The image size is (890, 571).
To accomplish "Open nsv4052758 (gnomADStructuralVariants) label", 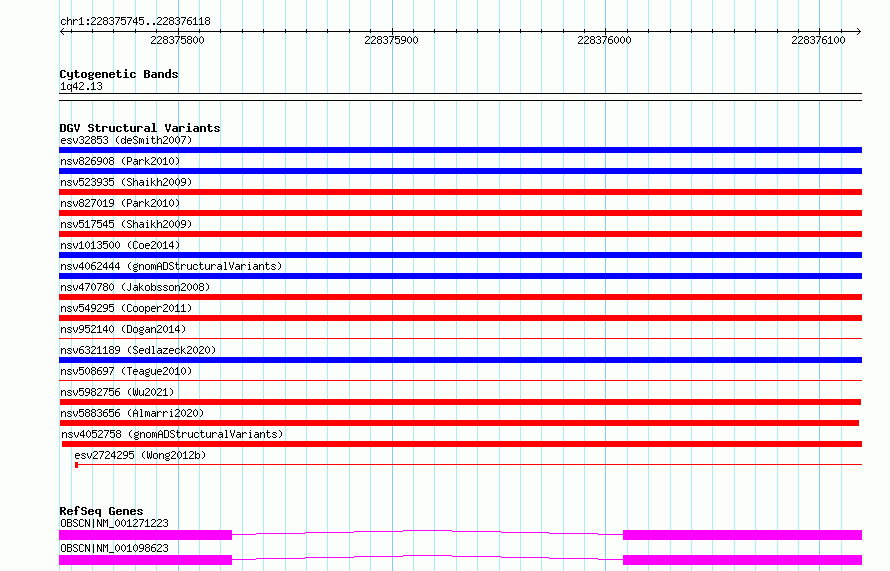I will (x=172, y=434).
